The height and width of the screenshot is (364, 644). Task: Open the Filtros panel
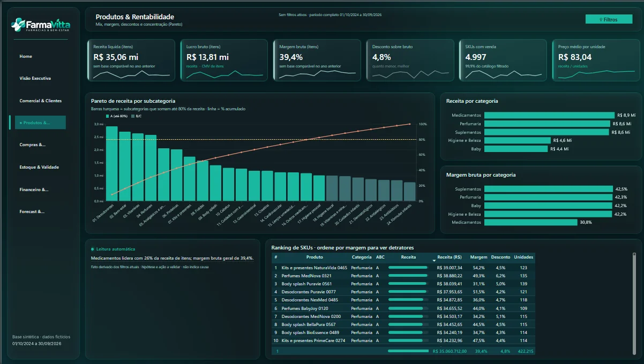pos(610,19)
